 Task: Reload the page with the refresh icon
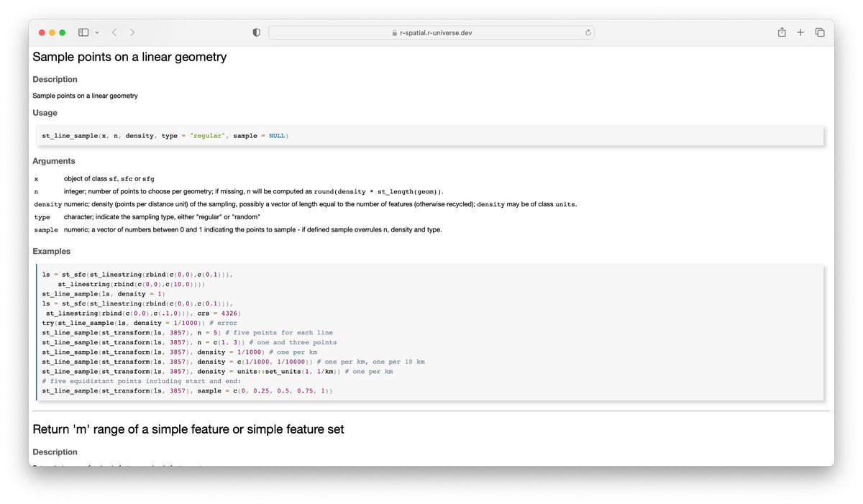coord(588,32)
